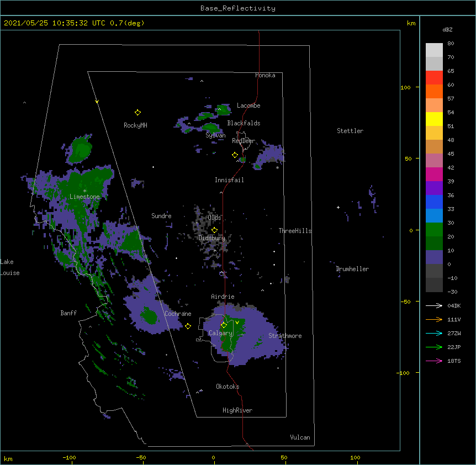
Task: Select the orange 111V legend arrow
Action: tap(434, 319)
